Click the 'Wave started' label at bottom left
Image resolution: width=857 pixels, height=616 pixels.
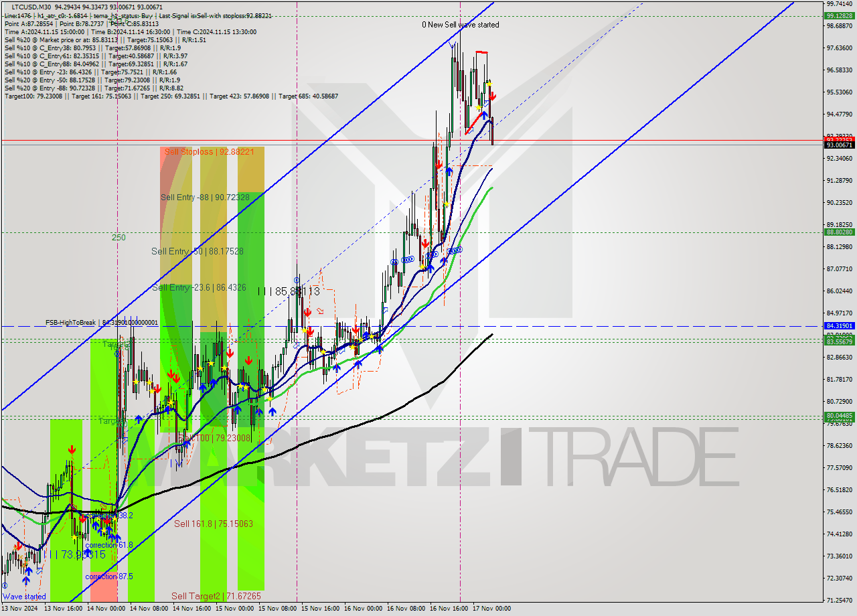click(x=24, y=597)
